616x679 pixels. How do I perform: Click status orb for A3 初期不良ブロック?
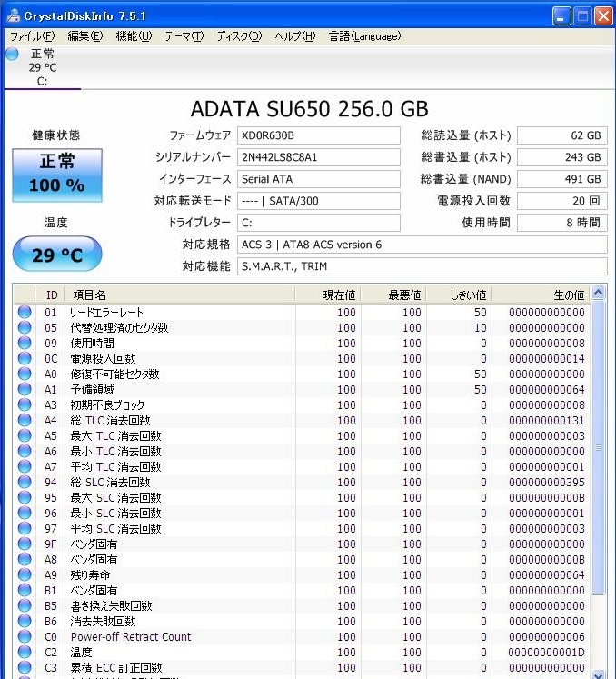pos(25,404)
